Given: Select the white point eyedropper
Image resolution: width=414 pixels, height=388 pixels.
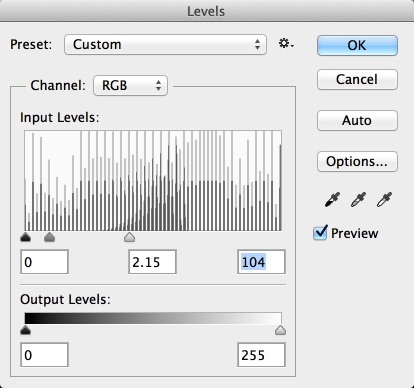Looking at the screenshot, I should coord(384,199).
